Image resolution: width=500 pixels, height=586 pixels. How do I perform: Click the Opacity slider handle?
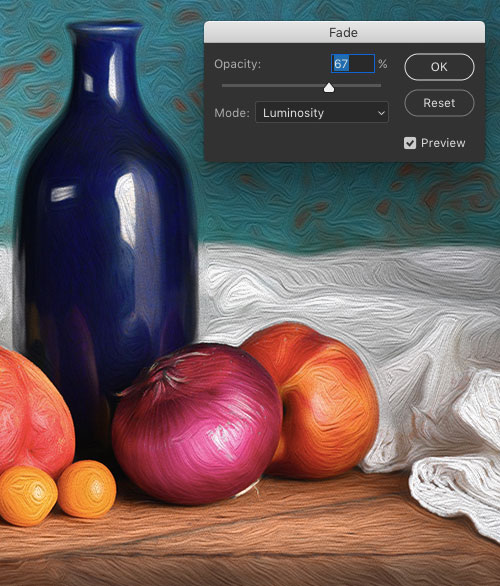point(329,87)
